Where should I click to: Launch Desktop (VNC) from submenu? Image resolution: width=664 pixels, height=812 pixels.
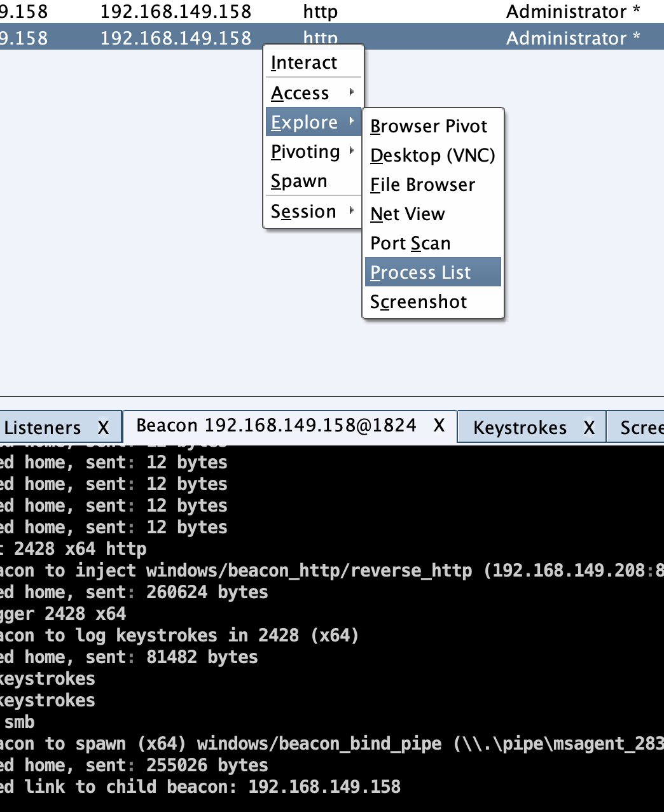point(433,155)
